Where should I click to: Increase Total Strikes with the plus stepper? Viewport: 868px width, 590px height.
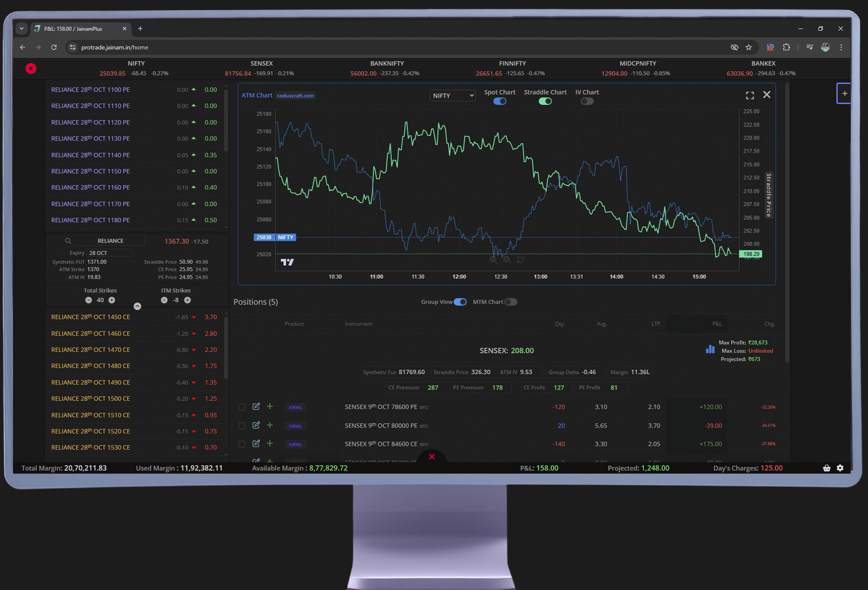pos(112,300)
